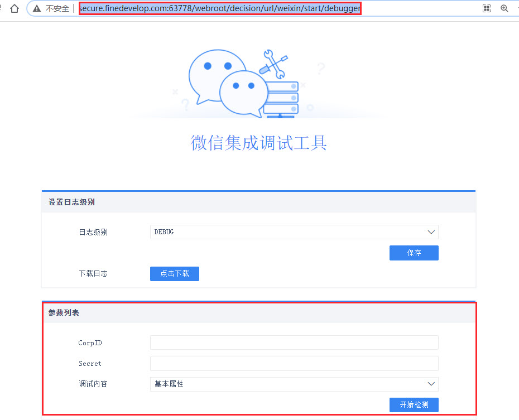Click the 开始检测 button
Image resolution: width=519 pixels, height=420 pixels.
[414, 405]
